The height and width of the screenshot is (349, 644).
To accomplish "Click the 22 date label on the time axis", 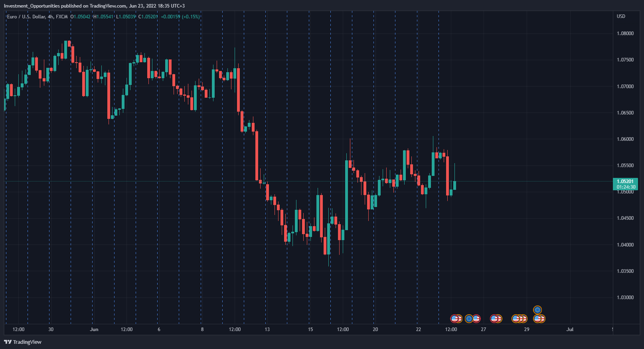I will coord(419,329).
